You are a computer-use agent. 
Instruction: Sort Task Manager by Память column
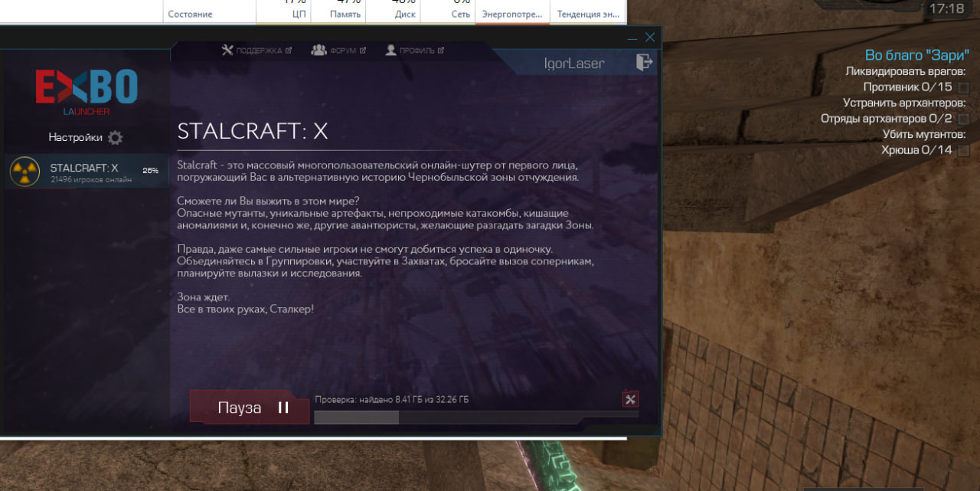pyautogui.click(x=345, y=14)
